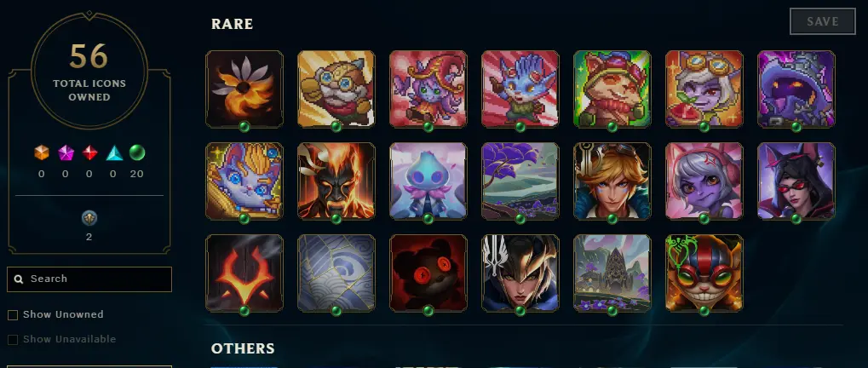Select the pixel-art Lulu witch hat icon
This screenshot has width=868, height=368.
click(x=428, y=89)
